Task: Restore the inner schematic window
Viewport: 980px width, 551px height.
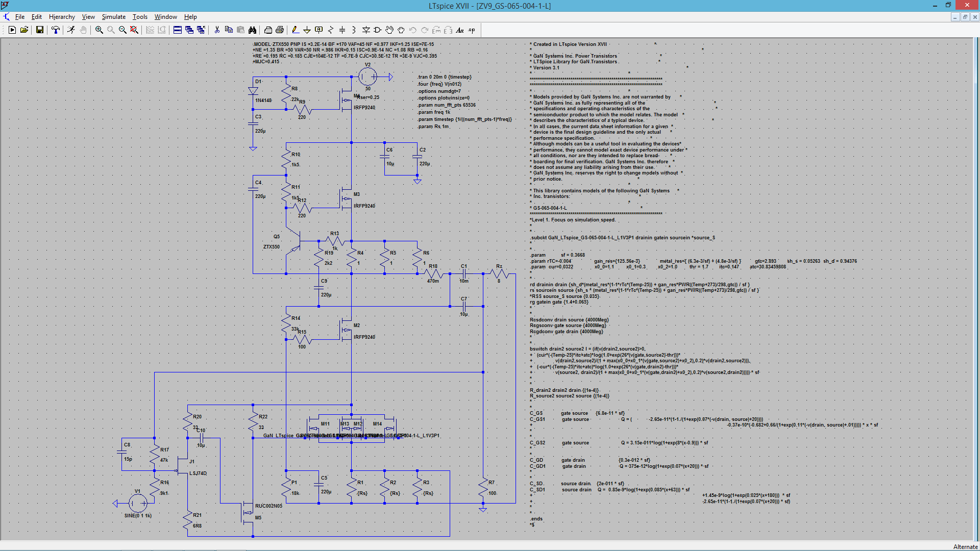Action: (x=965, y=17)
